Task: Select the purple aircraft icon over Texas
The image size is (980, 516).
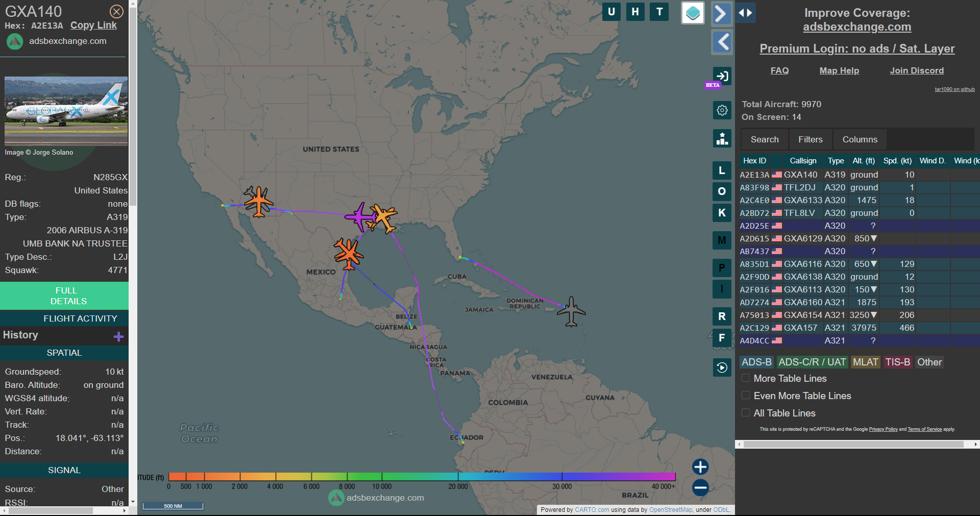Action: 360,216
